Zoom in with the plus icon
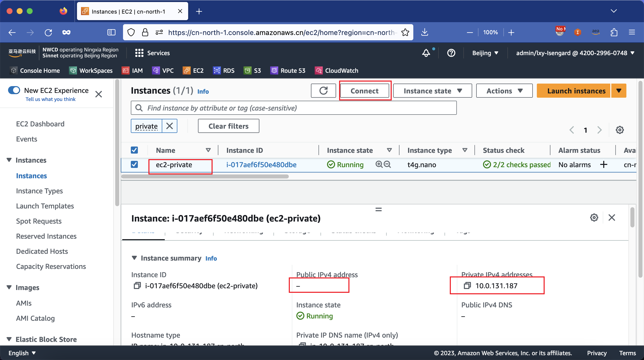This screenshot has width=644, height=360. [x=511, y=32]
